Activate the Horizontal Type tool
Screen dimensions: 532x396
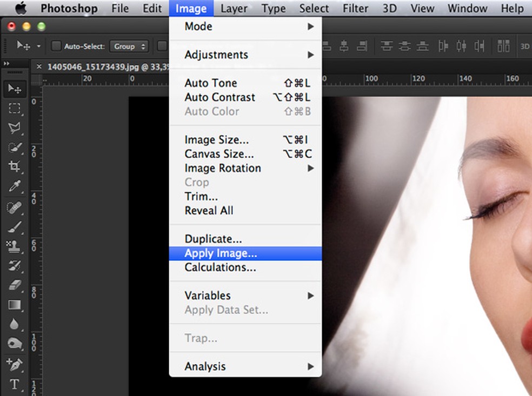14,385
